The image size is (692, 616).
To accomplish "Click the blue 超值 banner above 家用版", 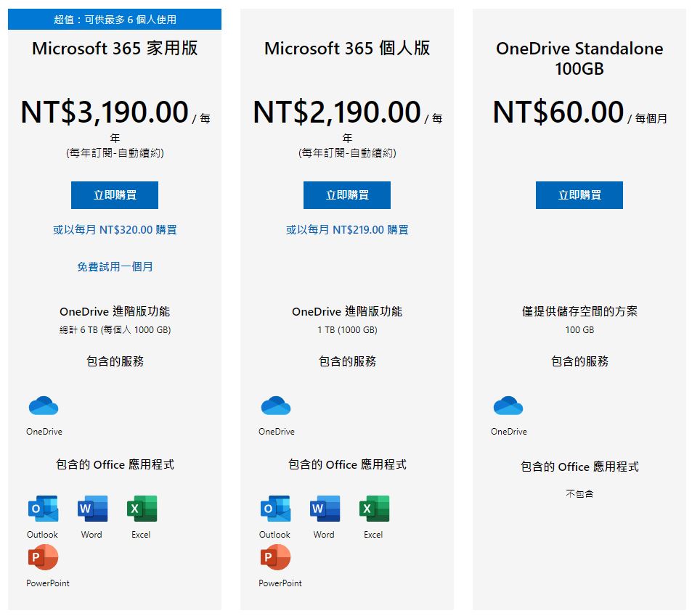I will 115,20.
